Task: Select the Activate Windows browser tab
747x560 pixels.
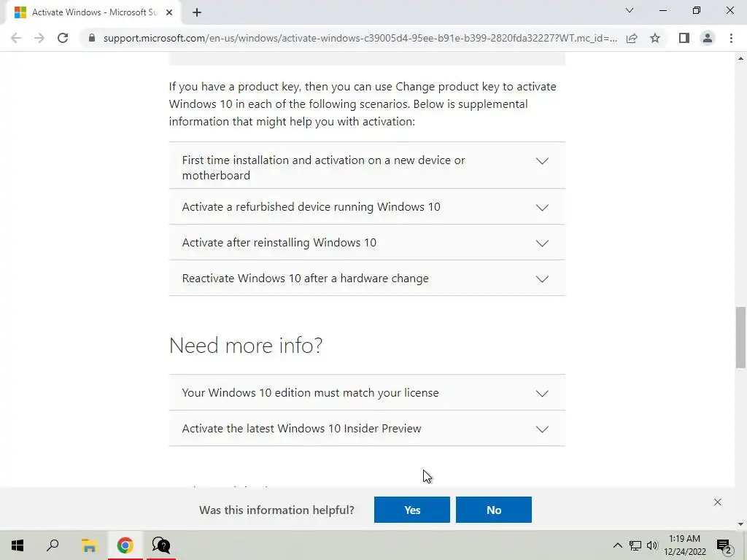Action: (93, 13)
